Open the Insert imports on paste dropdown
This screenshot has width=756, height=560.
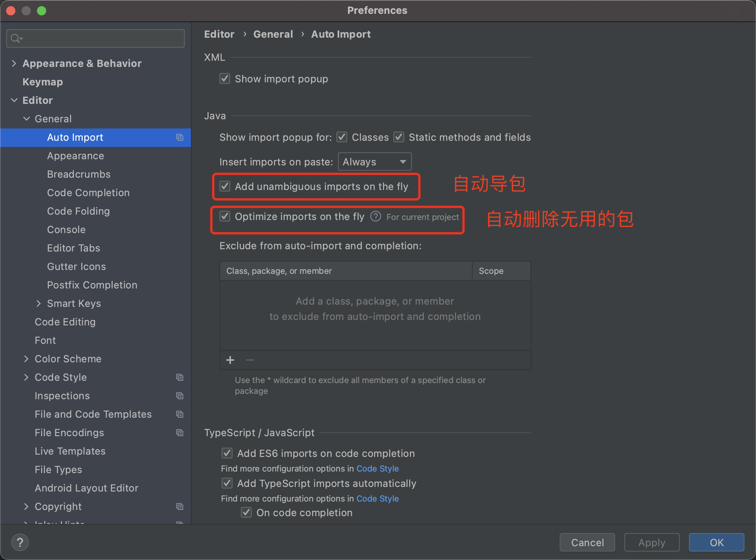(374, 162)
